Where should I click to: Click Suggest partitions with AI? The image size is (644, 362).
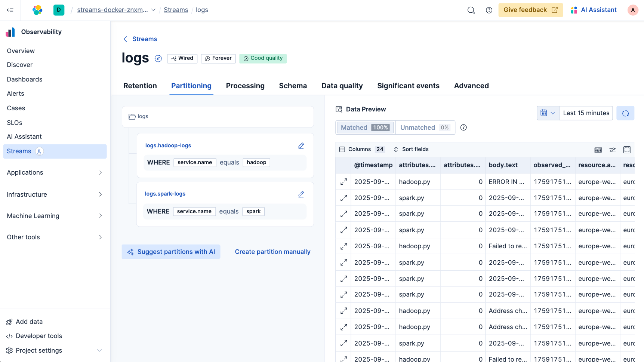(171, 252)
